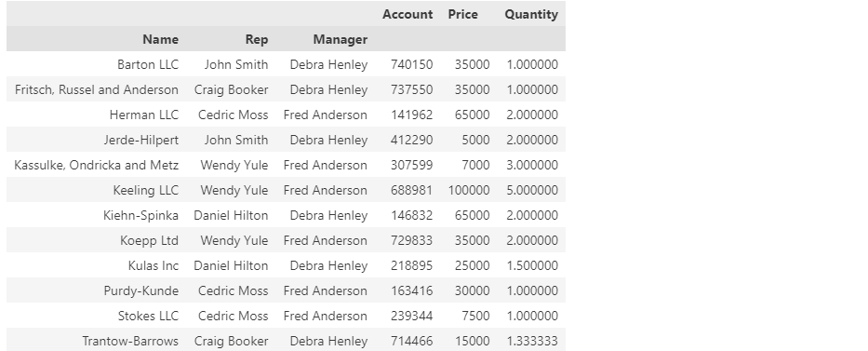The width and height of the screenshot is (868, 351).
Task: Click the 7500 price for Stokes LLC
Action: 475,317
